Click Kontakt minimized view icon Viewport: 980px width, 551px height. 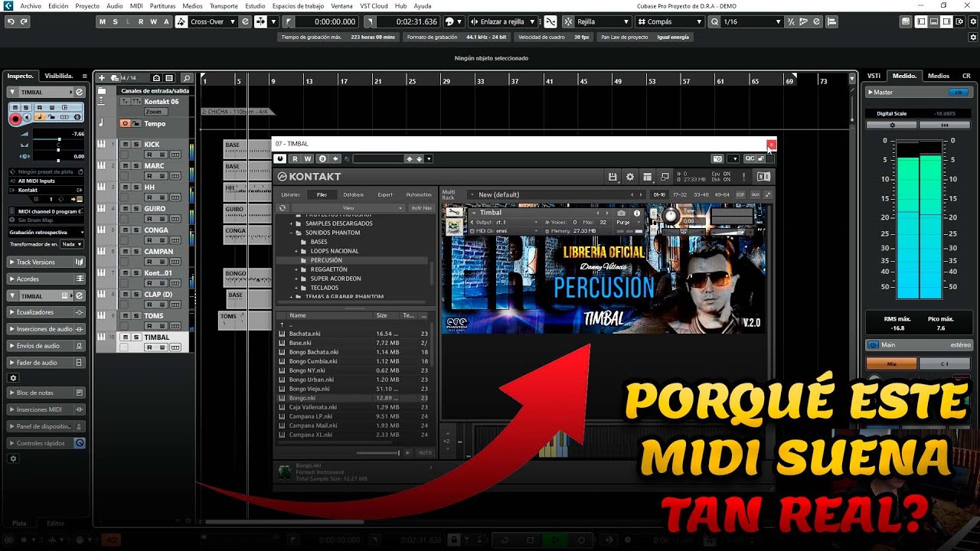pos(664,177)
